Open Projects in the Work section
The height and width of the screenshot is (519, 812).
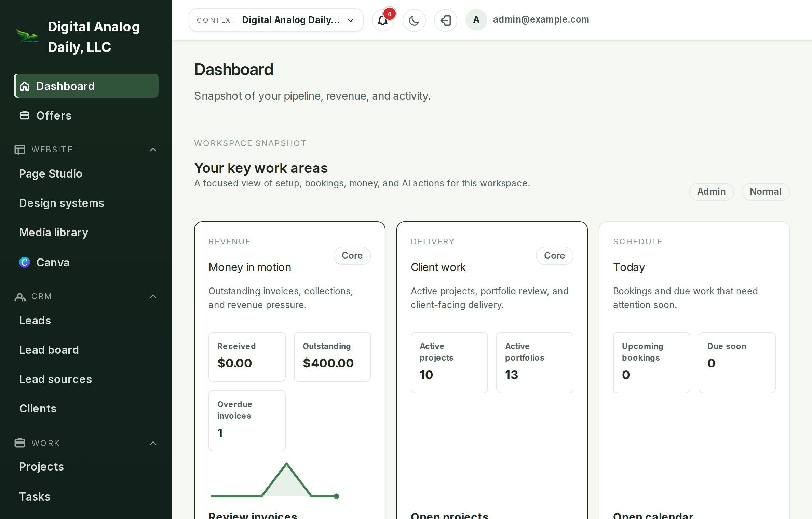(x=41, y=467)
